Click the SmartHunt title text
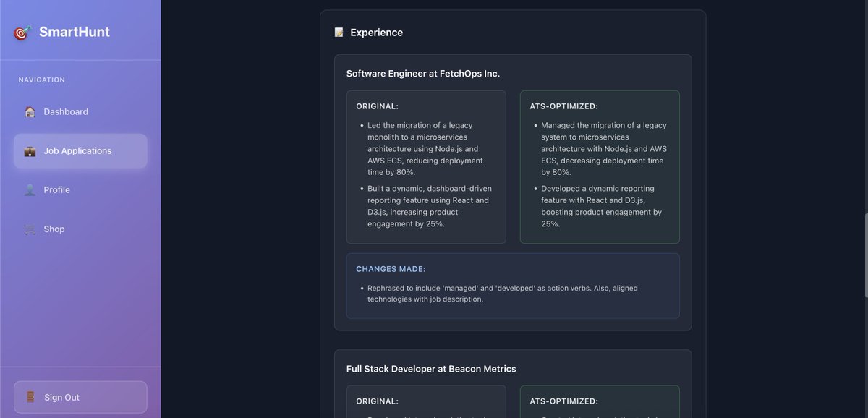Image resolution: width=868 pixels, height=418 pixels. pos(75,32)
